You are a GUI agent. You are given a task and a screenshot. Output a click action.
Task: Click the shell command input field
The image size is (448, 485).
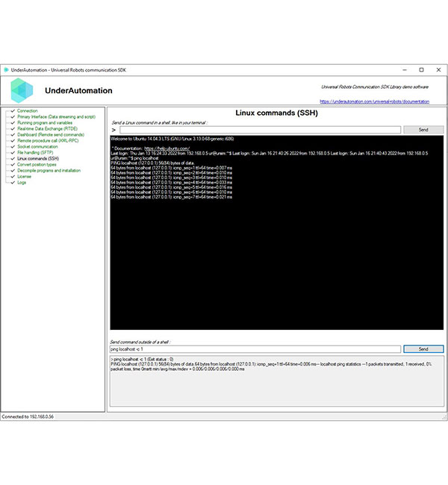(260, 130)
